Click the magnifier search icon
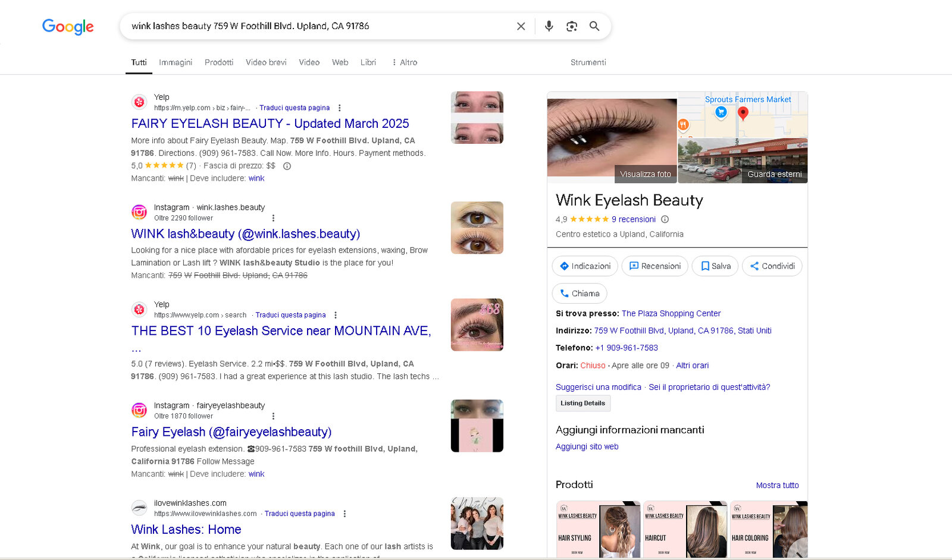The width and height of the screenshot is (952, 560). tap(594, 26)
